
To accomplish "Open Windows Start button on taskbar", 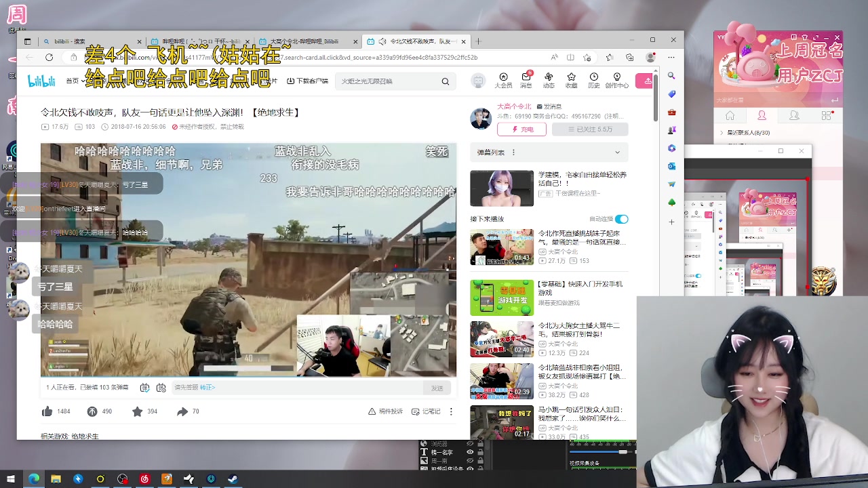I will (11, 479).
